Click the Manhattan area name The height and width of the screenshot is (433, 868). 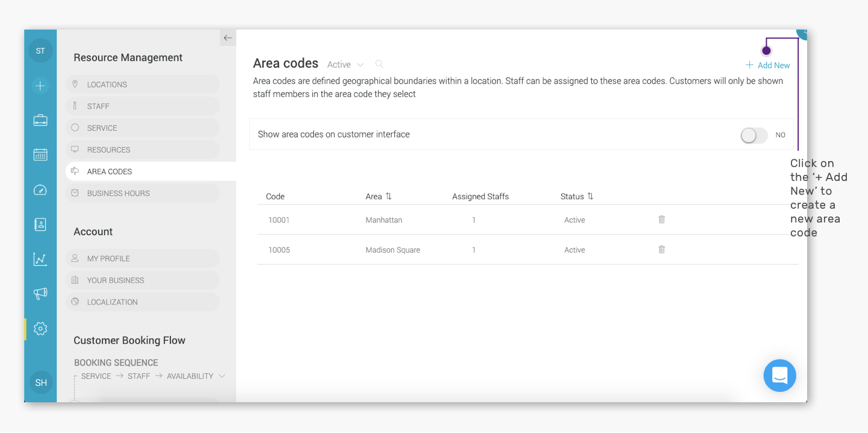[384, 220]
